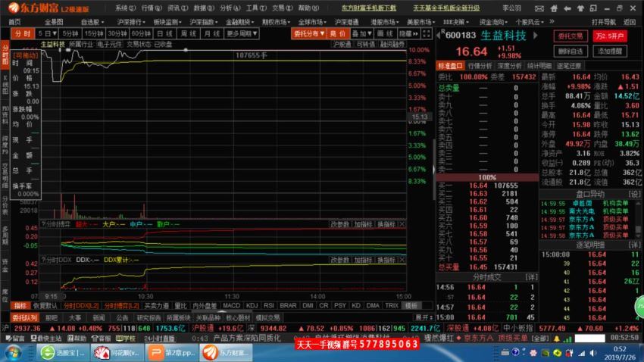The height and width of the screenshot is (362, 644).
Task: Switch to the 逐笔还原 tab
Action: [569, 66]
